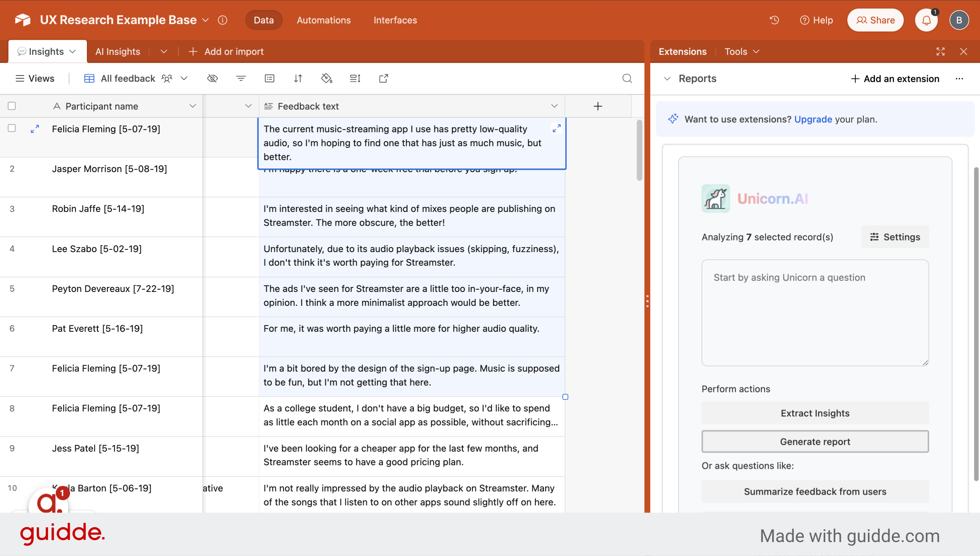This screenshot has height=556, width=980.
Task: Open Participant name field menu
Action: 193,106
